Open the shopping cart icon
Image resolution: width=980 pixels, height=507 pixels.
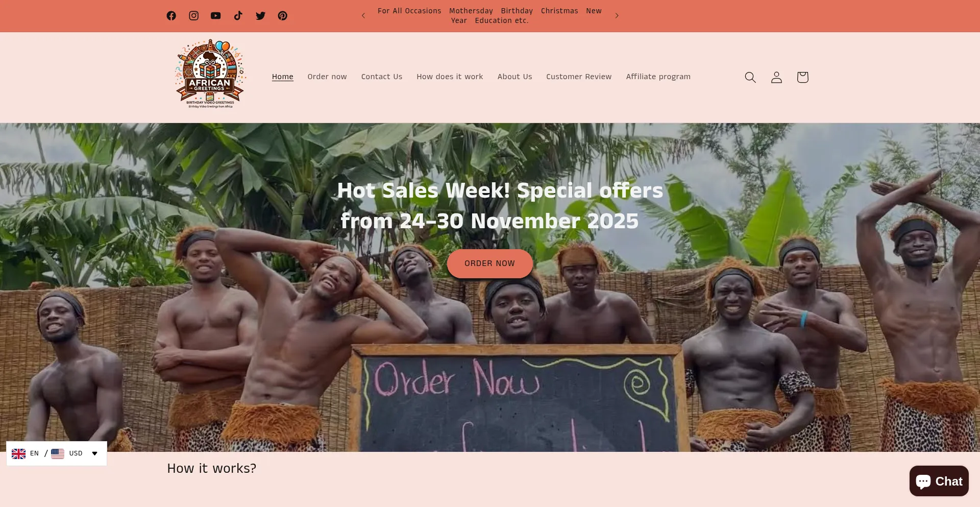[x=802, y=77]
